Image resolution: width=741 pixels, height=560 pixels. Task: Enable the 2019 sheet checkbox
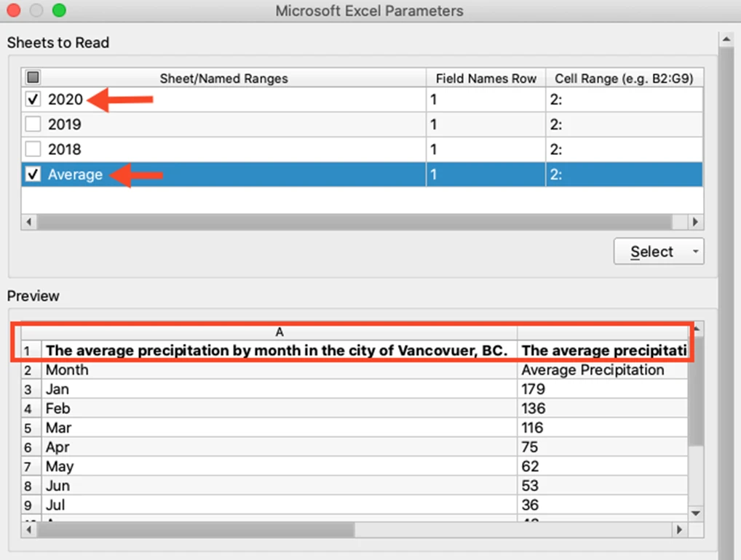pos(33,124)
